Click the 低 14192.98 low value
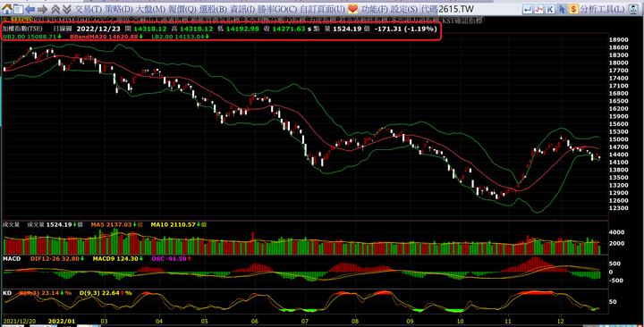644x327 pixels. [x=239, y=29]
